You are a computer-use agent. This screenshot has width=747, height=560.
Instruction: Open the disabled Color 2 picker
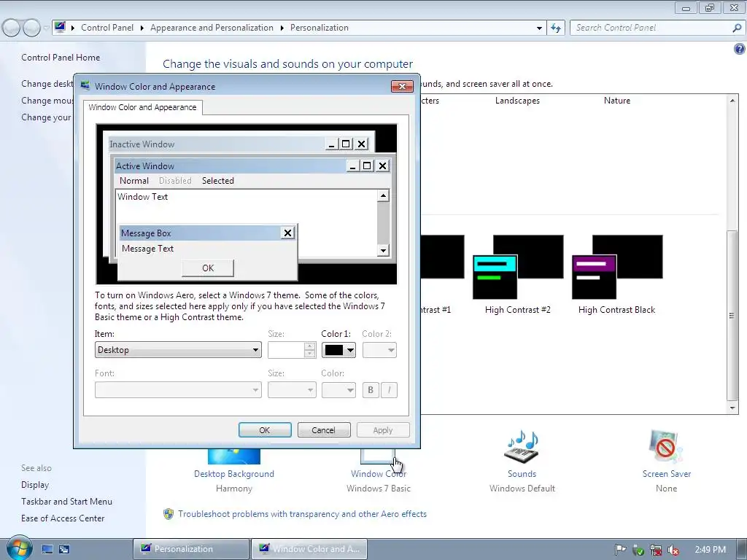click(379, 350)
